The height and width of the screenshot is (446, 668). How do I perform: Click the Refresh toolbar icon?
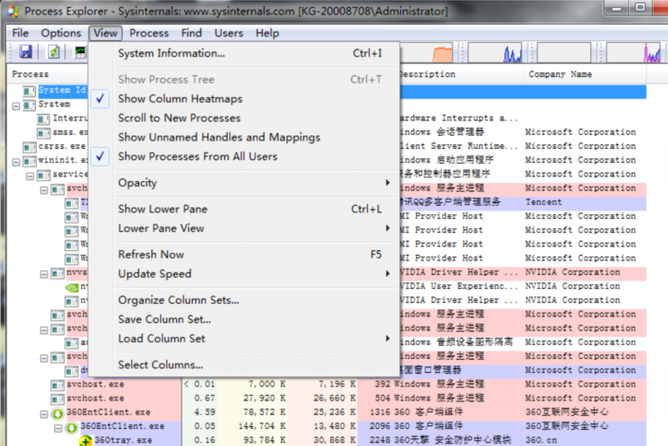point(55,52)
